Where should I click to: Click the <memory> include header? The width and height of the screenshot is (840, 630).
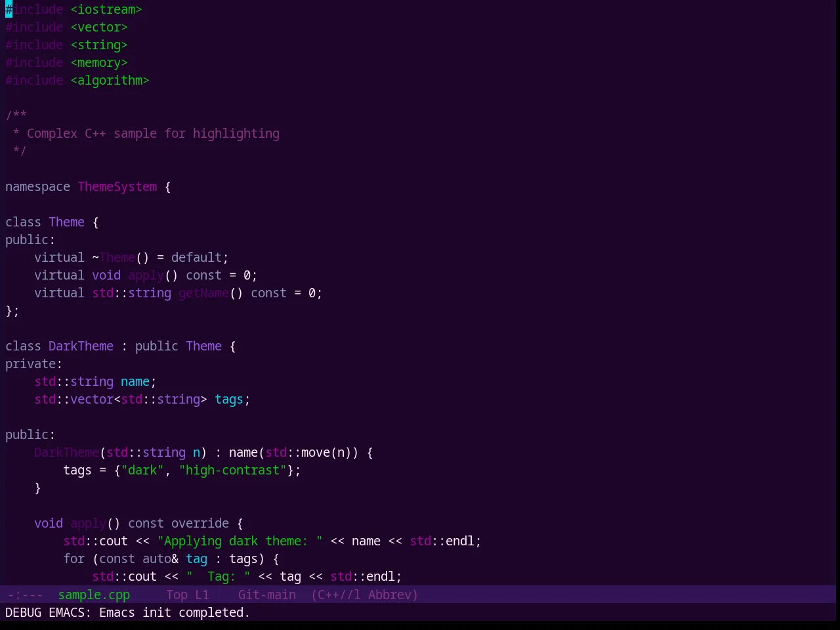click(x=99, y=62)
